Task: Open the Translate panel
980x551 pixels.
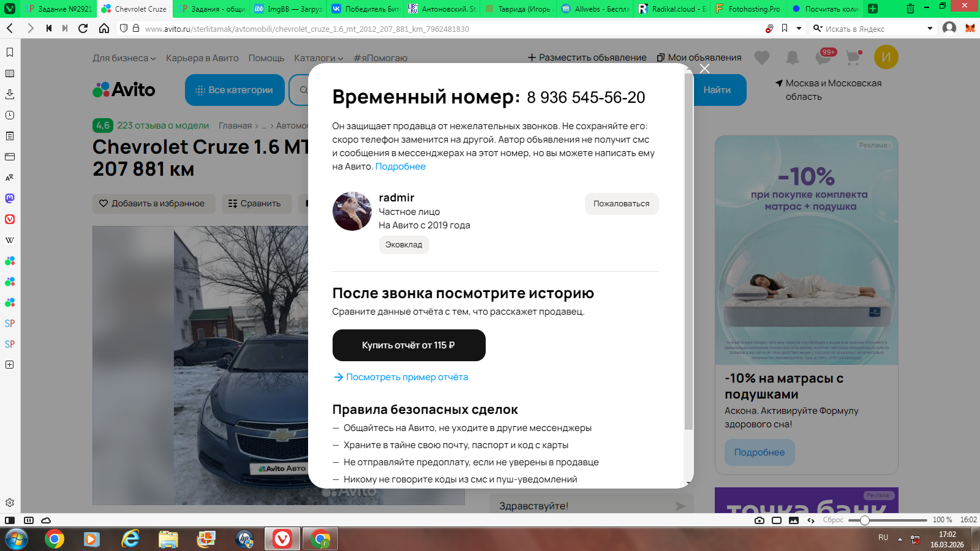Action: (x=10, y=178)
